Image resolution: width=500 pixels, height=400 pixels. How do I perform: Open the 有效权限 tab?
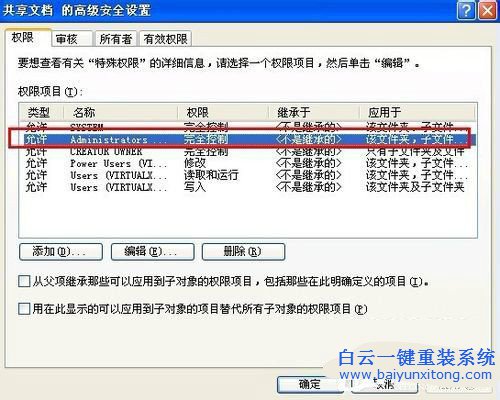click(165, 39)
